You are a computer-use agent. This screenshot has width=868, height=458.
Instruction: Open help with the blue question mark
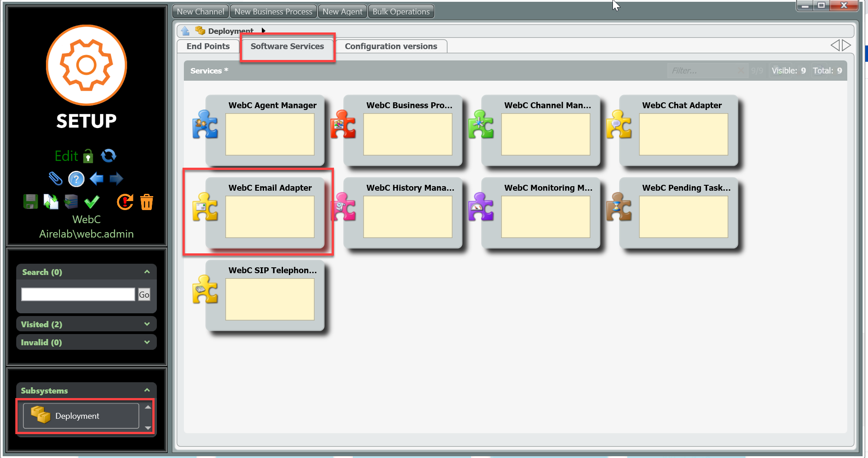(x=76, y=179)
